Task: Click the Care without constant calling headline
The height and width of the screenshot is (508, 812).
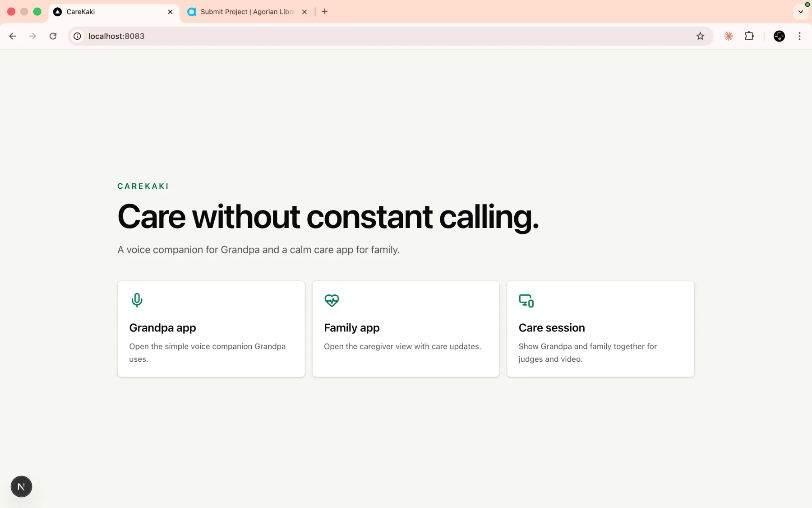Action: pos(328,217)
